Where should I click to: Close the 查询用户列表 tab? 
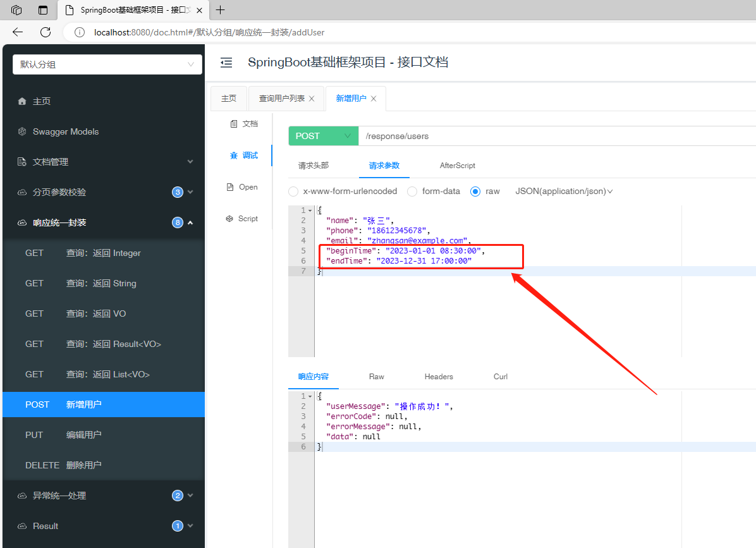312,99
